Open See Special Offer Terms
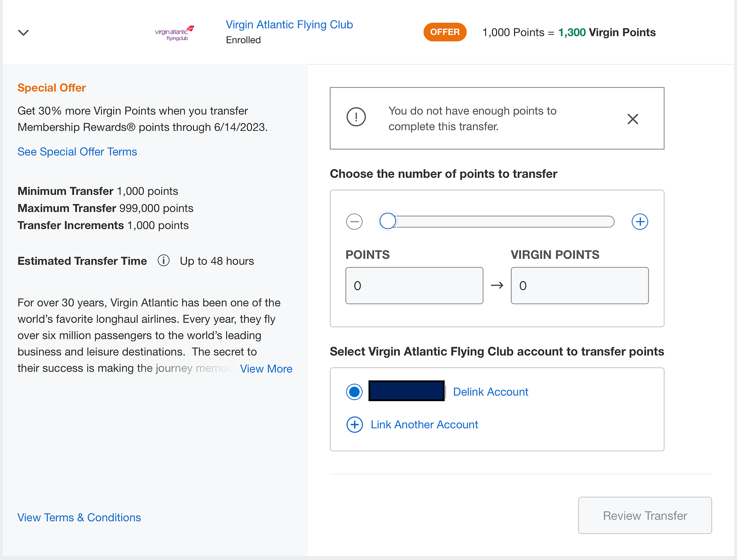Viewport: 737px width, 560px height. pyautogui.click(x=77, y=152)
